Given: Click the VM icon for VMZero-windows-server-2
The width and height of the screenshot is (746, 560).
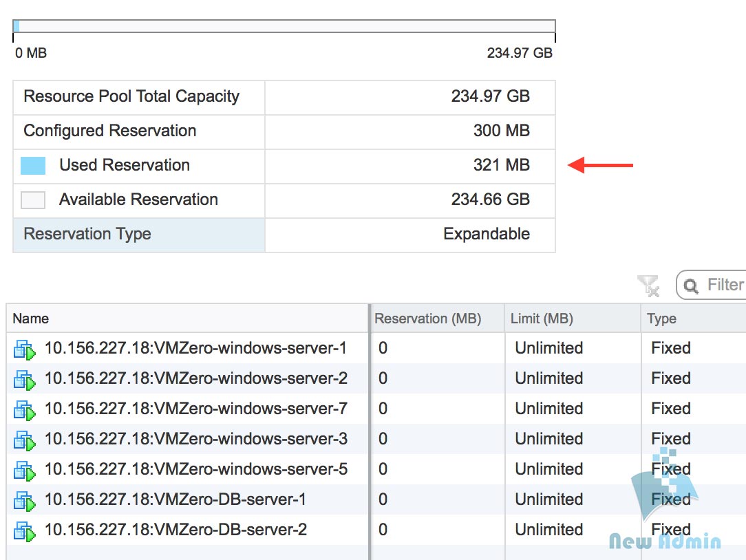Looking at the screenshot, I should click(24, 380).
